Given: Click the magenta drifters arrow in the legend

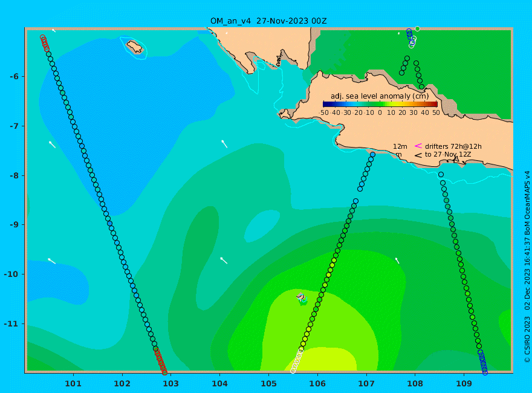Looking at the screenshot, I should click(x=418, y=146).
